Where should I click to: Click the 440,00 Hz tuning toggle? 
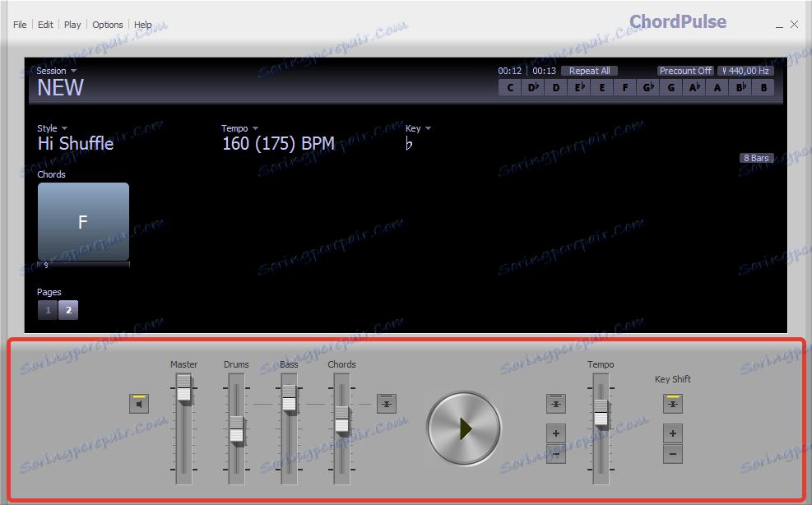[x=745, y=70]
